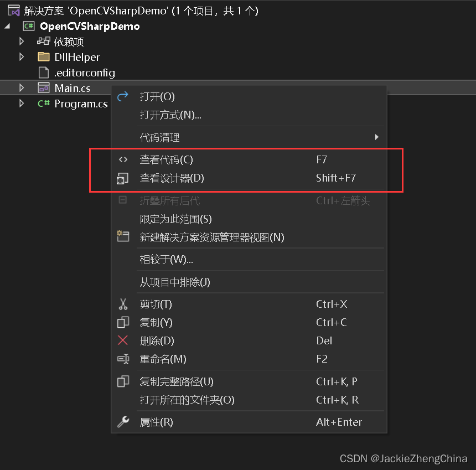Select the View Code (查看代码) angle-bracket icon

[123, 159]
